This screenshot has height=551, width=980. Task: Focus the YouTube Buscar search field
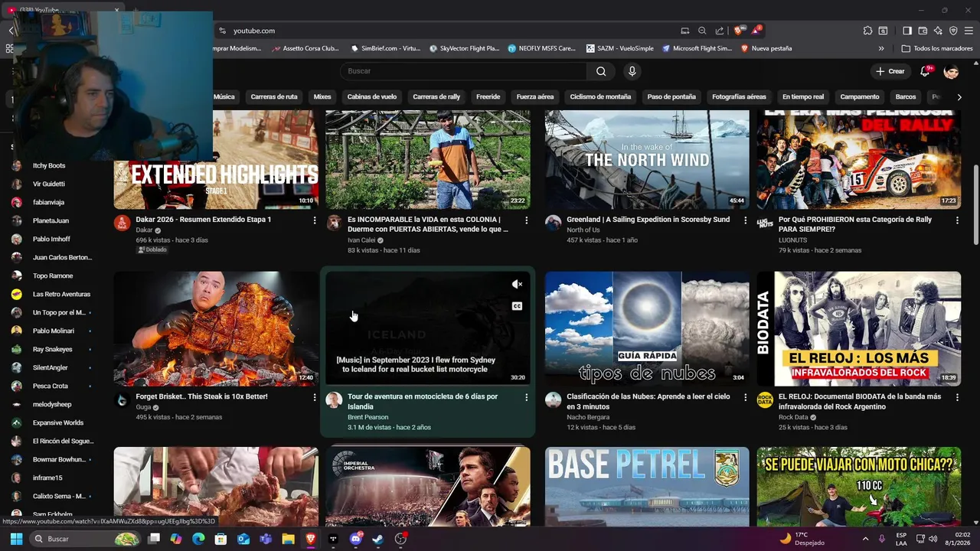pyautogui.click(x=463, y=71)
